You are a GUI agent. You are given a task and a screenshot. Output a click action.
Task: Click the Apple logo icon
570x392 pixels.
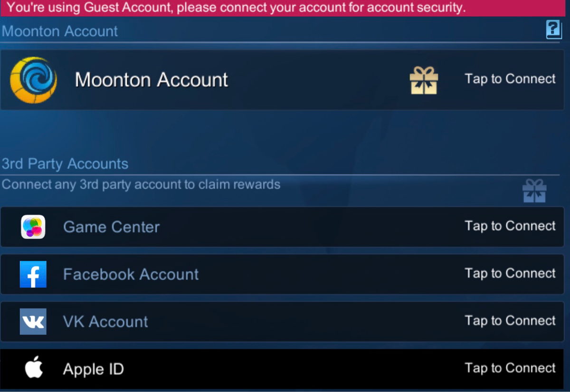coord(34,368)
